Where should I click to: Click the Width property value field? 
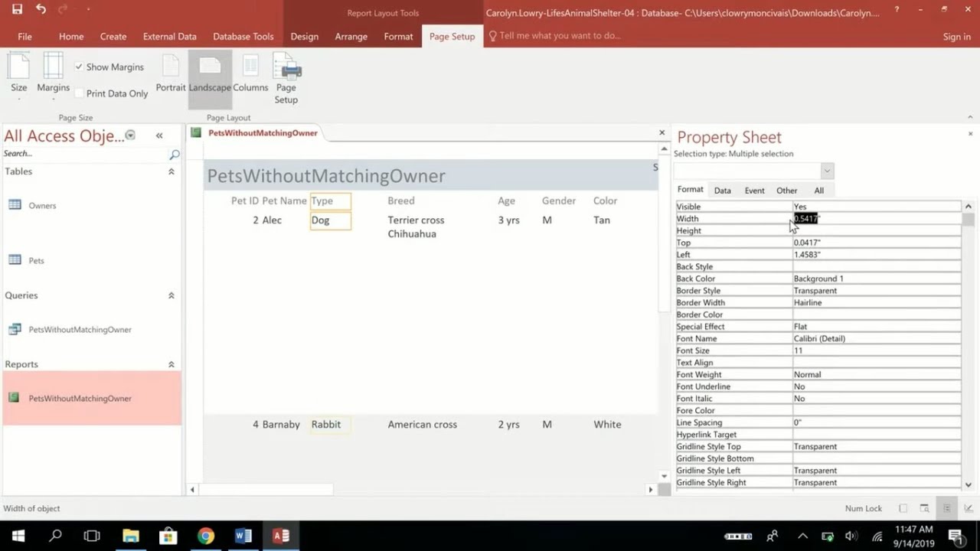coord(877,219)
